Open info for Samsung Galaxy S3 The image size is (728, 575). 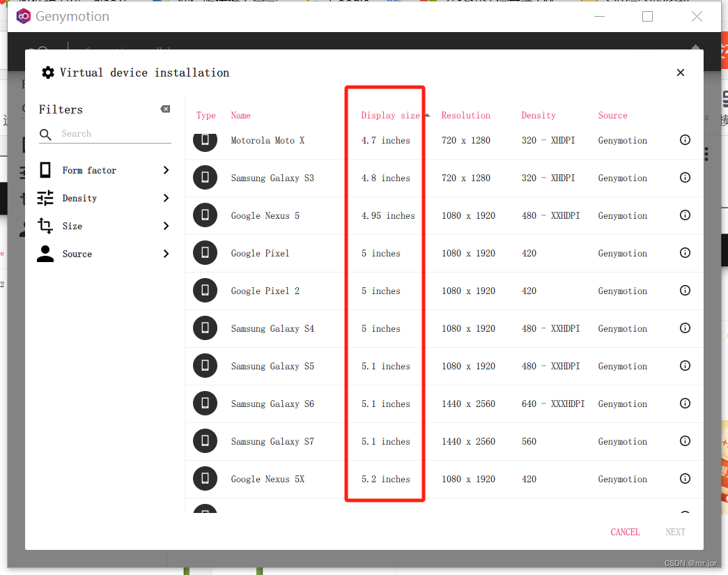[x=685, y=178]
